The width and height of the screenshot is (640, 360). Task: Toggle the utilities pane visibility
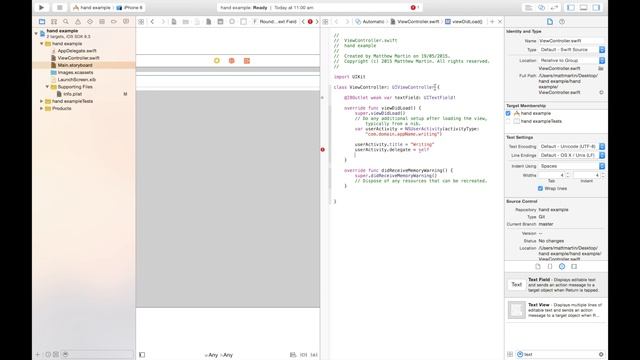[x=596, y=7]
